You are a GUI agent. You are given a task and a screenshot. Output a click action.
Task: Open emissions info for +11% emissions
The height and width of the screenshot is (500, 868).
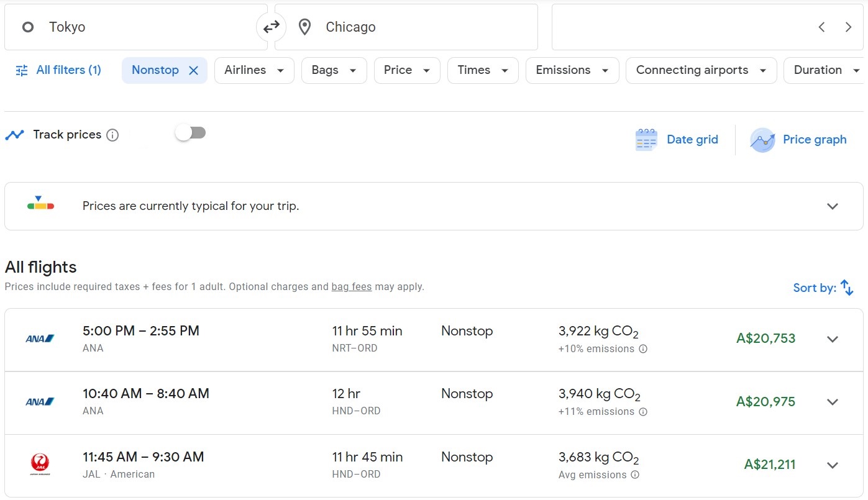[x=643, y=412]
